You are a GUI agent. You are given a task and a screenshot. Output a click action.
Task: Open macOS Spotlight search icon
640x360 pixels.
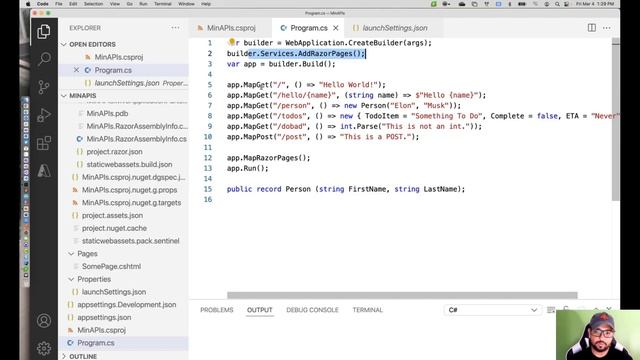[557, 4]
